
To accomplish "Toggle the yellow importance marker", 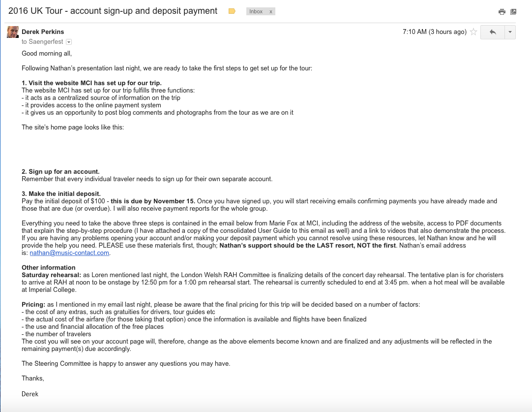I will pyautogui.click(x=232, y=11).
